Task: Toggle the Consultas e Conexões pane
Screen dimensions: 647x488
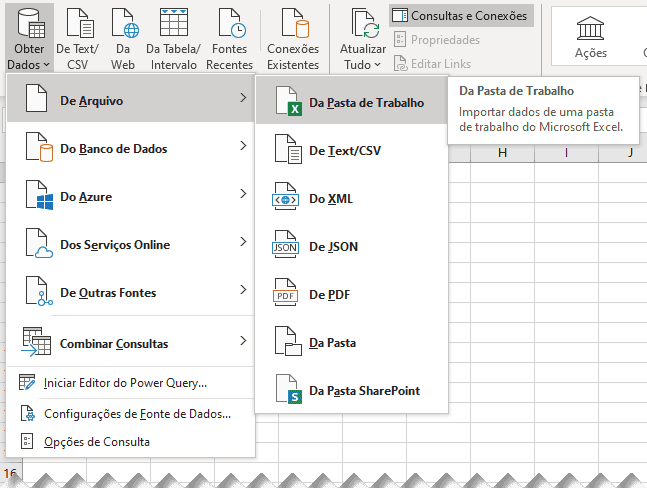Action: point(461,16)
